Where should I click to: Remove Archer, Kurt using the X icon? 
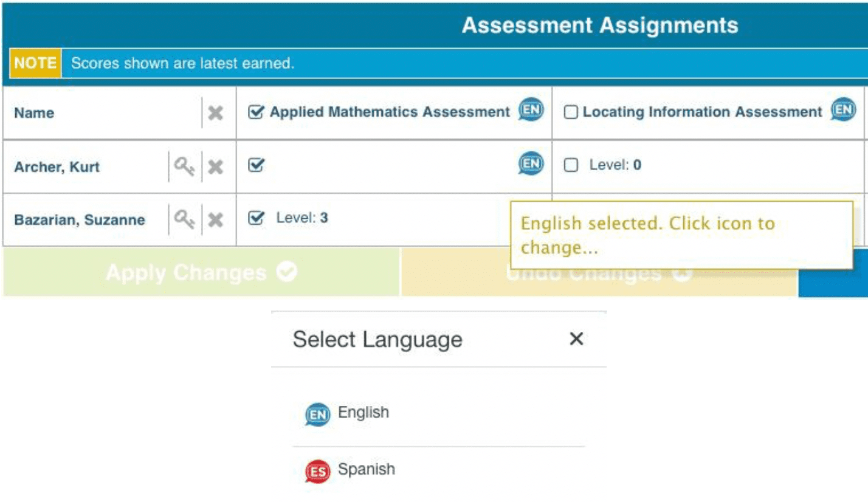coord(215,167)
